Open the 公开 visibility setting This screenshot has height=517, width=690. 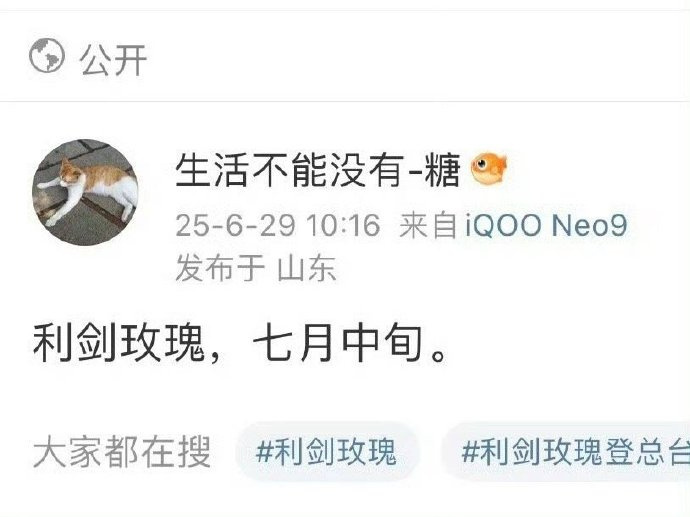(114, 60)
